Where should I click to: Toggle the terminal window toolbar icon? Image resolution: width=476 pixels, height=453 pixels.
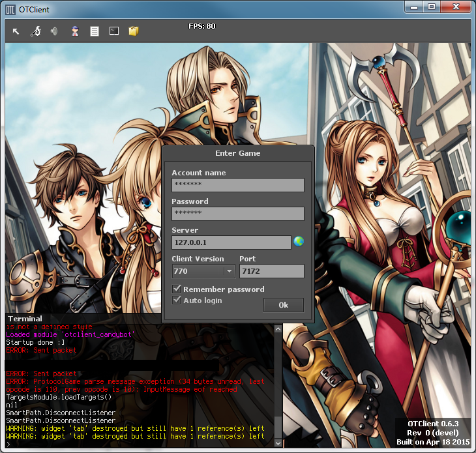(114, 31)
